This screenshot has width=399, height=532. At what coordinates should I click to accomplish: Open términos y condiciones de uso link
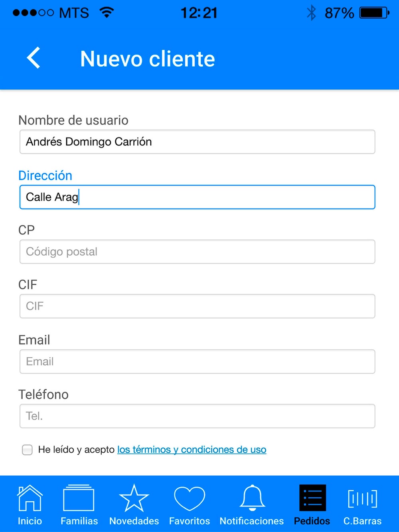(192, 450)
